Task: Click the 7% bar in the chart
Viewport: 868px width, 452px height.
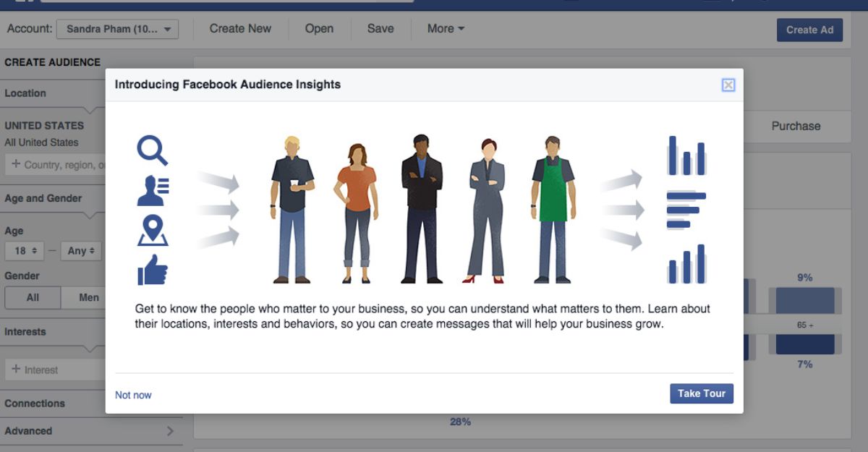Action: click(805, 345)
